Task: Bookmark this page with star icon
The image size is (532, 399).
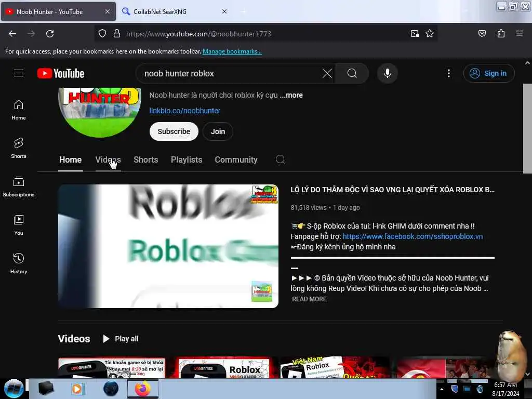Action: point(430,34)
